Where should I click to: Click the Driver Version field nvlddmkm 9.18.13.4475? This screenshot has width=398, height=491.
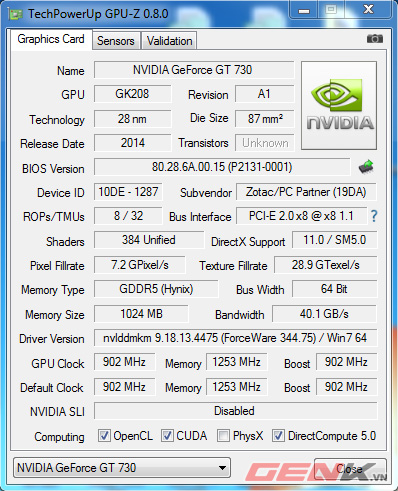click(235, 338)
